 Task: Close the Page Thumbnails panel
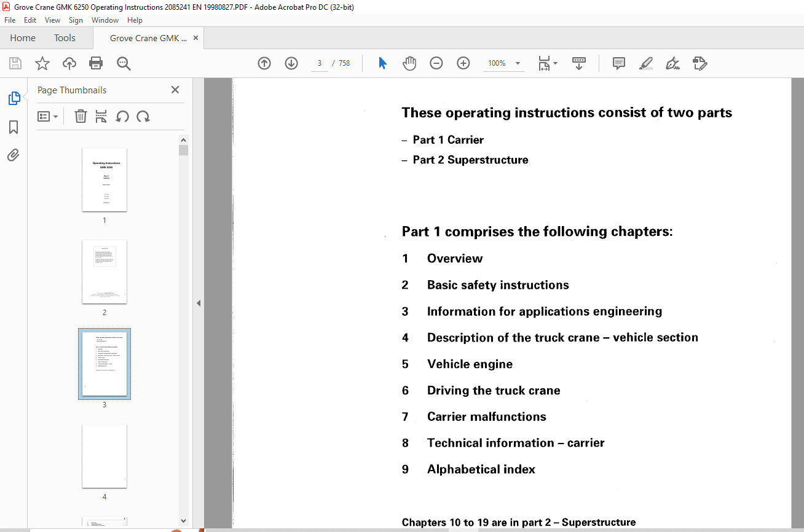click(175, 90)
